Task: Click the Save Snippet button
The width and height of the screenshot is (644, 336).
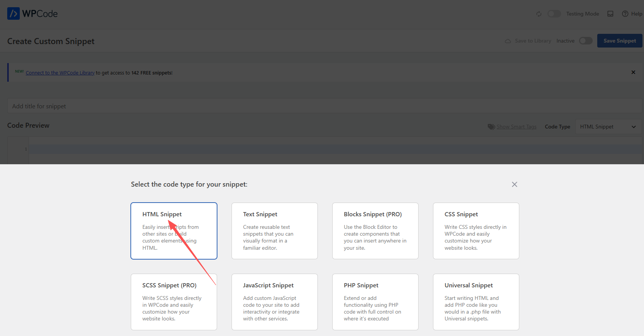Action: click(620, 41)
